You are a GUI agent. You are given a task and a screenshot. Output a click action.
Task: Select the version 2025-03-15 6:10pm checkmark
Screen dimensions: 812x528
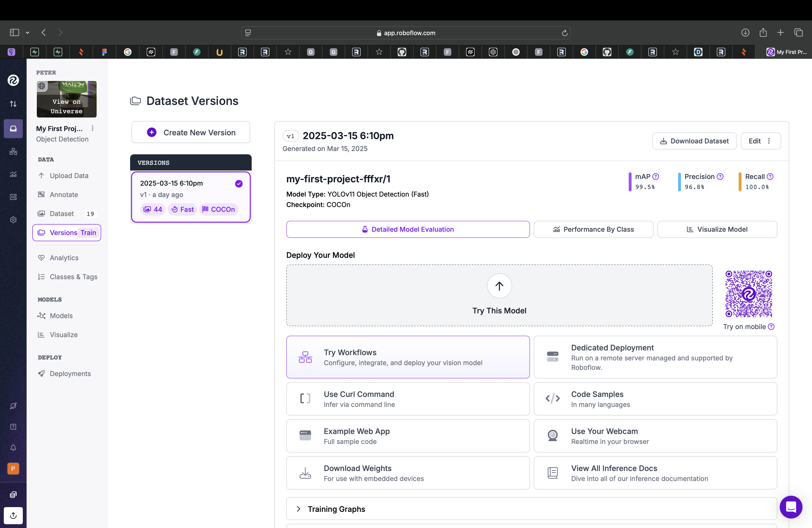click(x=238, y=184)
